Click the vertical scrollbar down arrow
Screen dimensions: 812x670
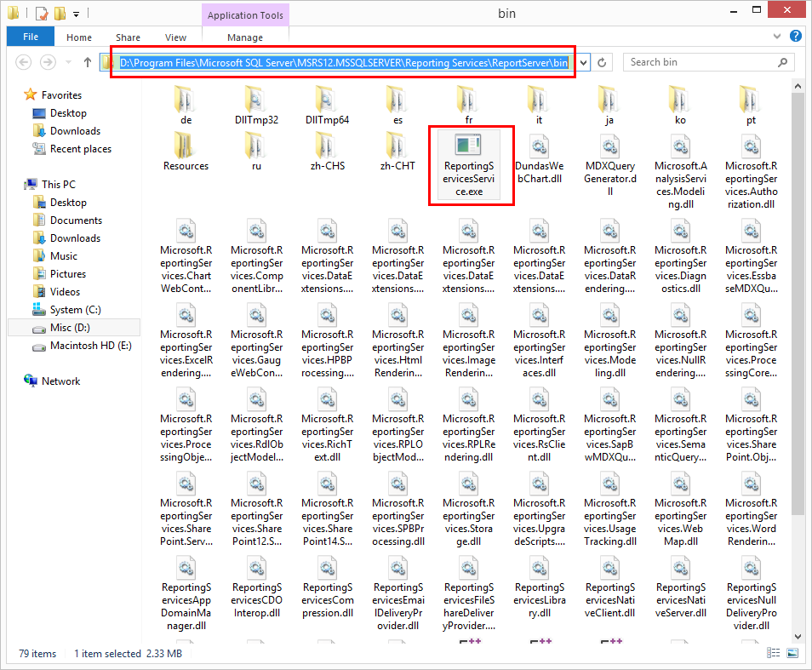tap(798, 636)
